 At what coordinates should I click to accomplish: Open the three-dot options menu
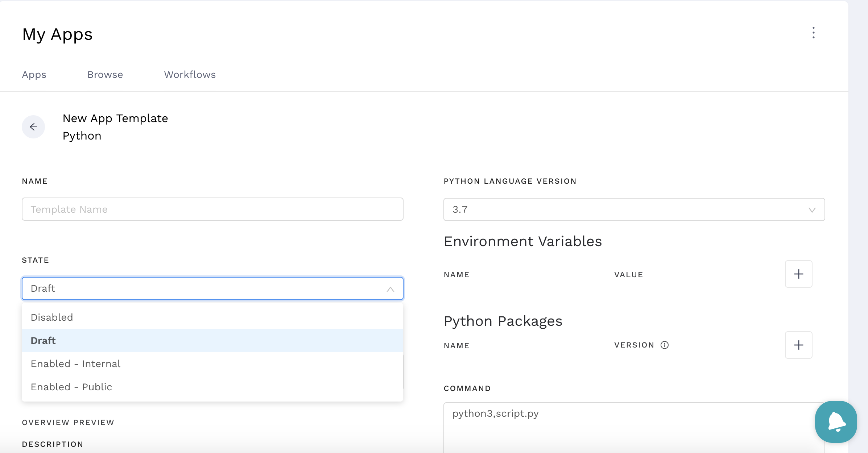click(813, 33)
